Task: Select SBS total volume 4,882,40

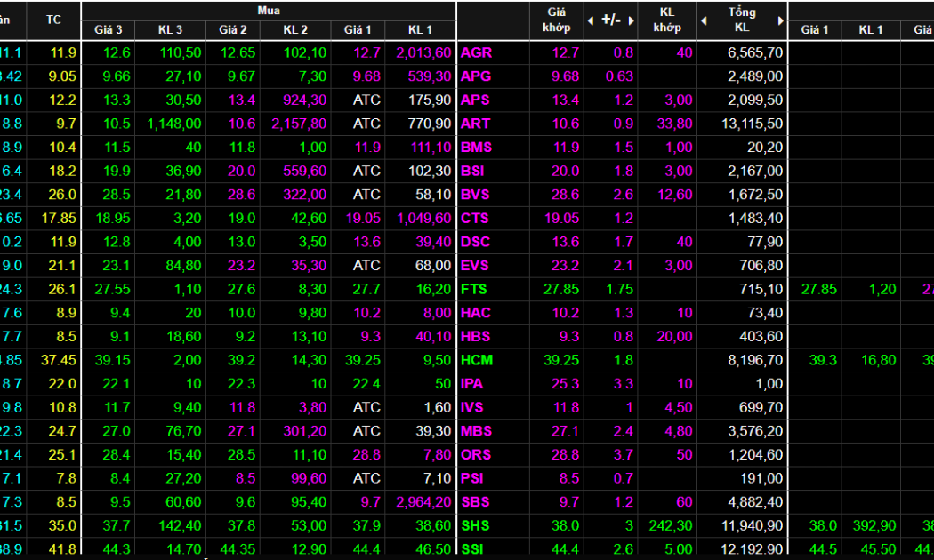Action: [x=755, y=502]
